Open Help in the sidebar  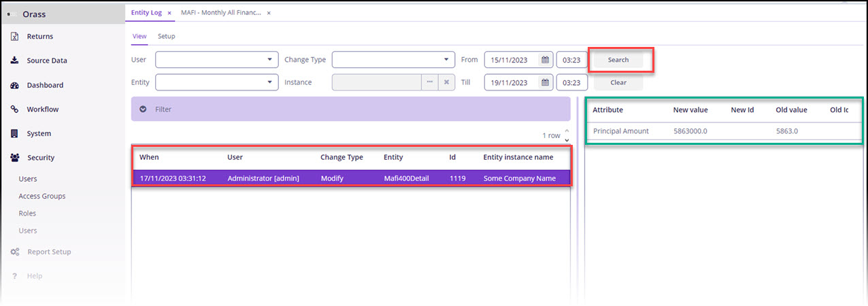35,276
